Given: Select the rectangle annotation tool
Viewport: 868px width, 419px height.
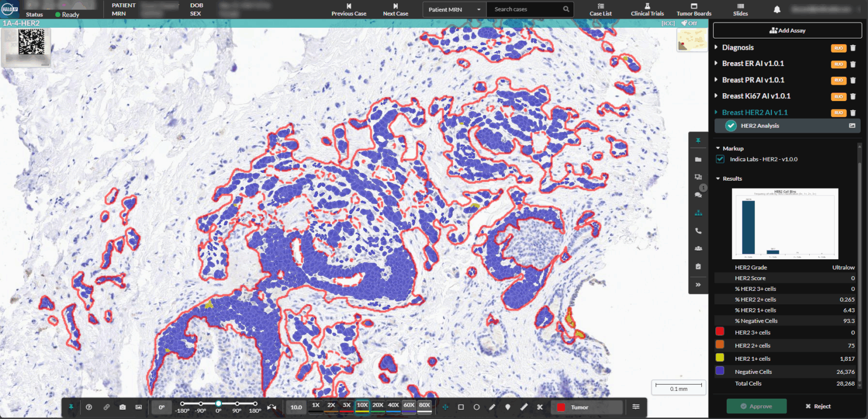Looking at the screenshot, I should (x=461, y=406).
